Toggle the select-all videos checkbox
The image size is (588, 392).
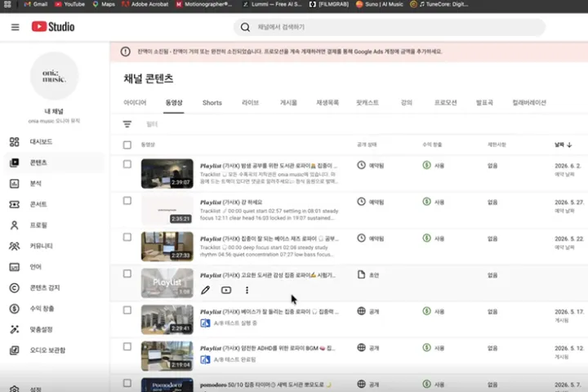click(127, 145)
